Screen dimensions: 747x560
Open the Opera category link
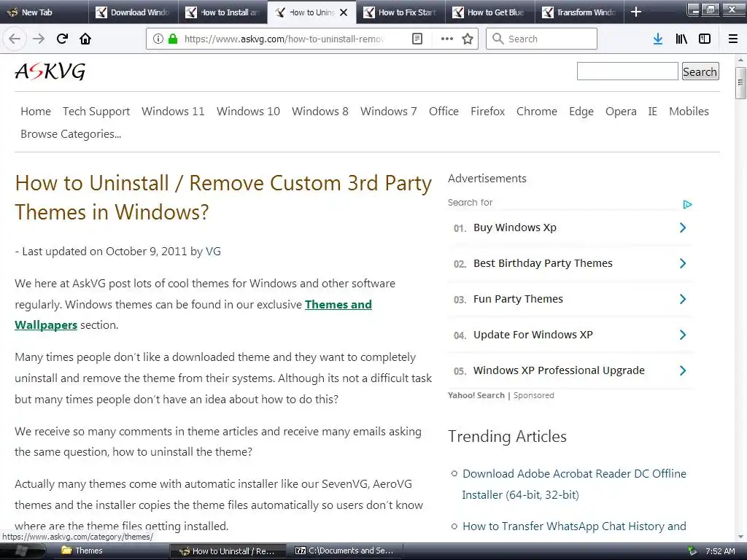[621, 112]
